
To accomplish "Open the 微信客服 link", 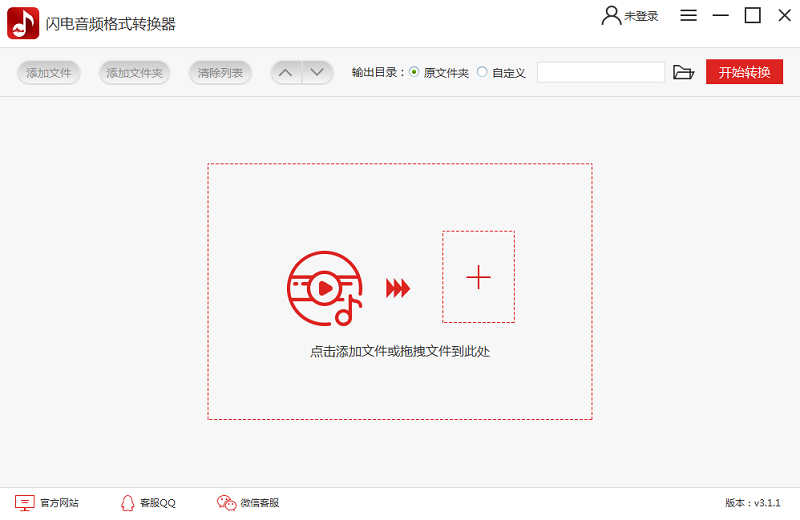I will click(x=260, y=503).
